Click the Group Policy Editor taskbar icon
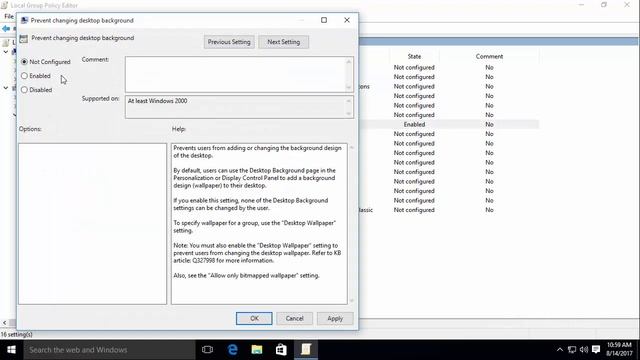Screen dimensions: 640x360 (x=306, y=350)
